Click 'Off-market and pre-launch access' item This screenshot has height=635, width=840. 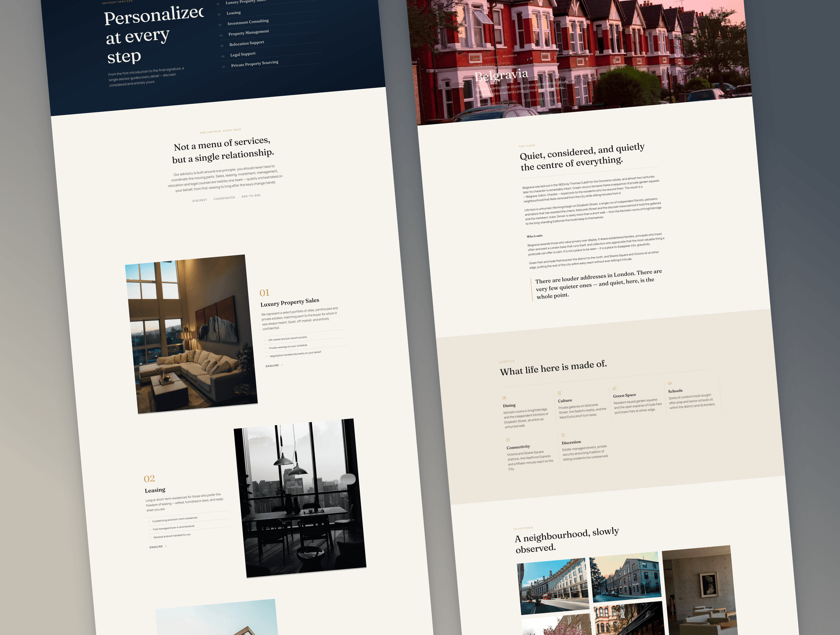coord(287,339)
